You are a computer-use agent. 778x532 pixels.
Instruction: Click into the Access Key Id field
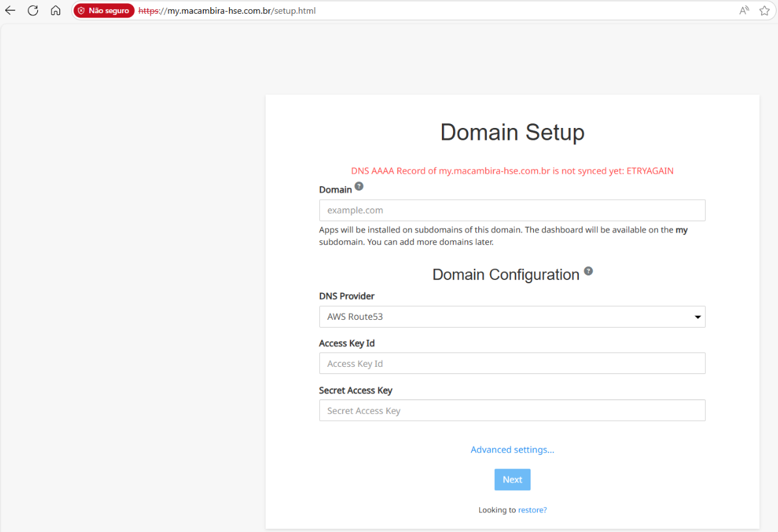pyautogui.click(x=512, y=364)
